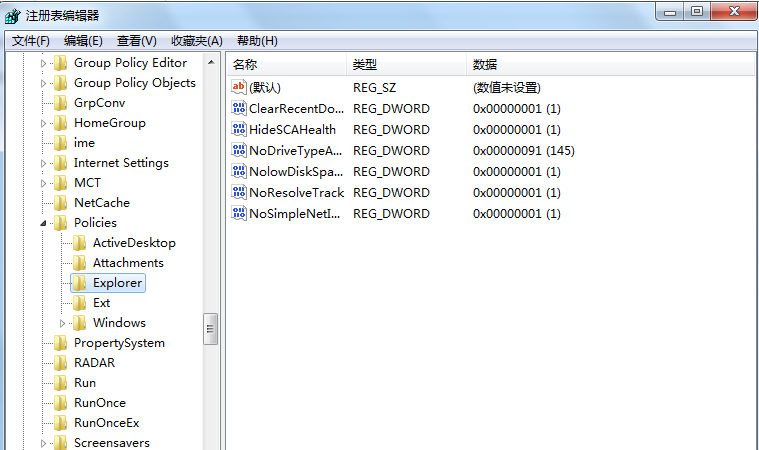Sort values by the 类型 column header

tap(407, 64)
